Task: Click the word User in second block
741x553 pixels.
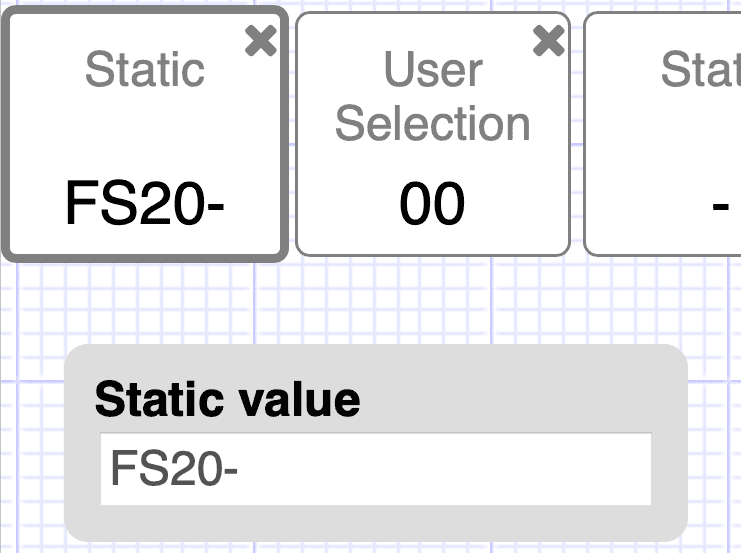Action: tap(433, 70)
